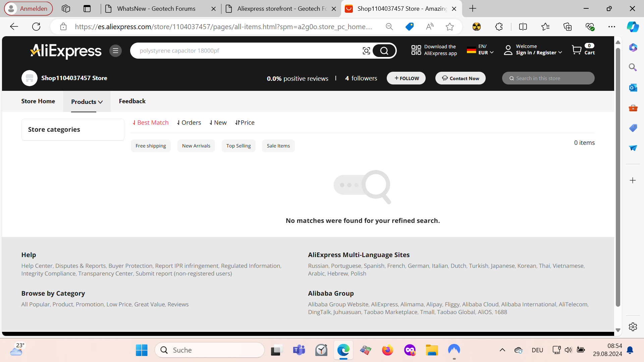
Task: Open the Feedback tab
Action: [132, 101]
